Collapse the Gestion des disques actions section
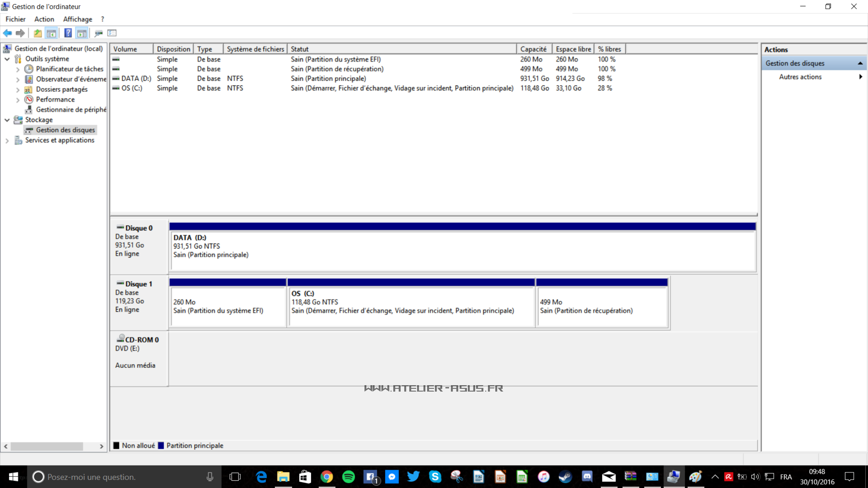The width and height of the screenshot is (868, 488). pos(860,63)
